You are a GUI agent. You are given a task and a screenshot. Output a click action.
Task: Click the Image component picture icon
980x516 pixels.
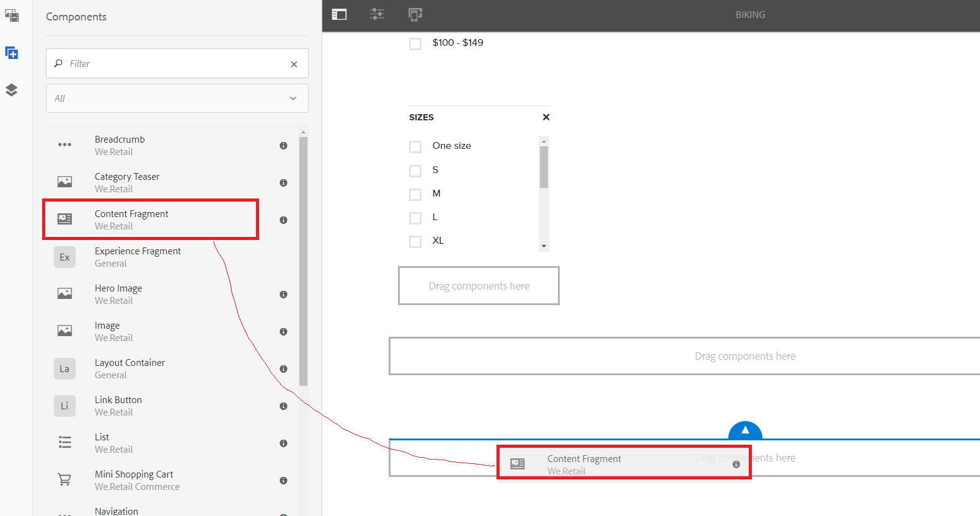click(64, 331)
